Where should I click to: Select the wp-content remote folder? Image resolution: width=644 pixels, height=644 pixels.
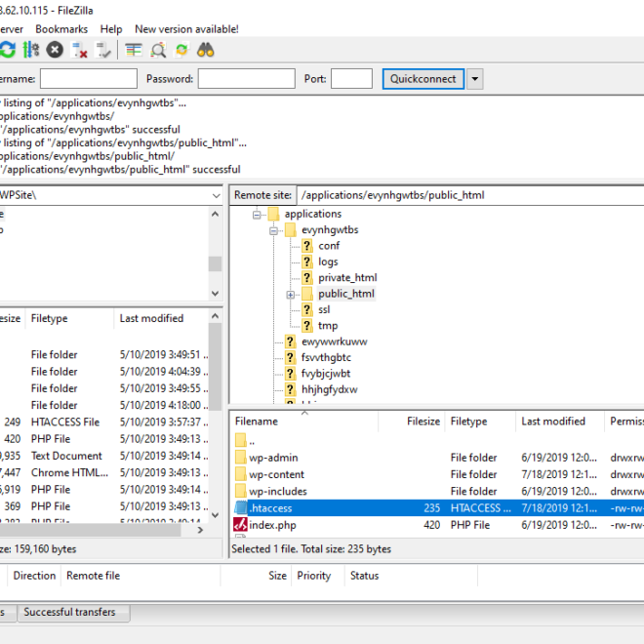tap(437, 474)
